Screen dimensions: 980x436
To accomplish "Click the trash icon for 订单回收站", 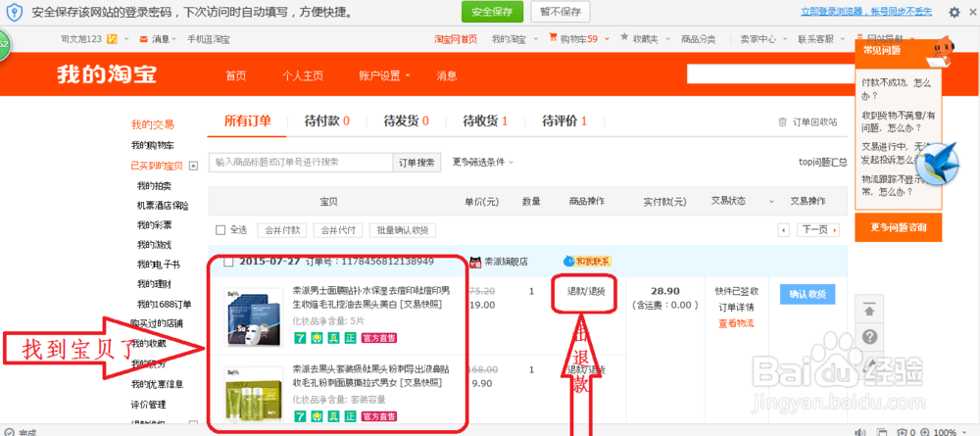I will point(782,121).
